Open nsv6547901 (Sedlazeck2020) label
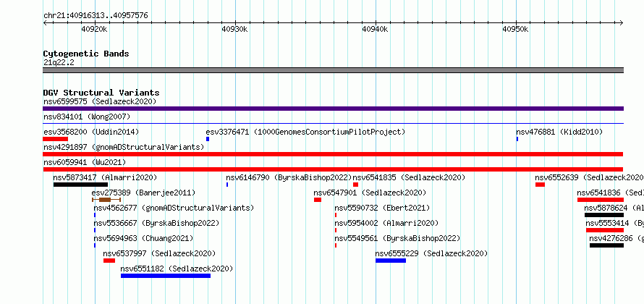The width and height of the screenshot is (644, 304). click(x=370, y=193)
